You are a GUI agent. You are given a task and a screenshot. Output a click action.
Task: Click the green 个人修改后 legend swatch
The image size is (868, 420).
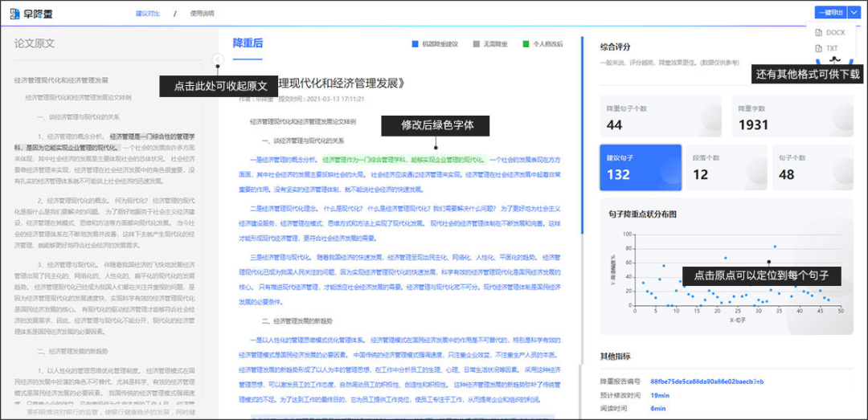click(x=526, y=44)
